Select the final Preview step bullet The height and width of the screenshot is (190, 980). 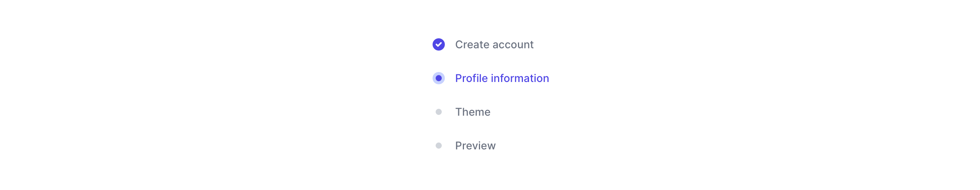coord(438,146)
